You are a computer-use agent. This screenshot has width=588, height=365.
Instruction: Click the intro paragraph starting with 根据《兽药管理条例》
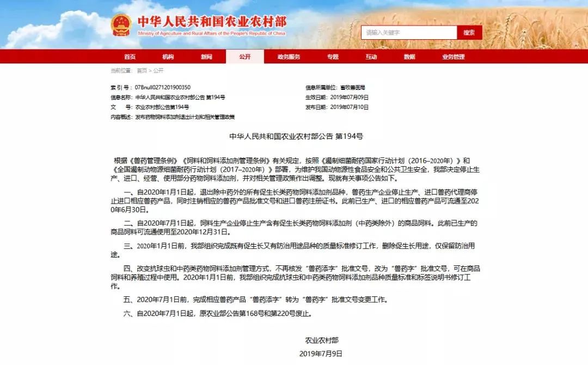point(295,169)
